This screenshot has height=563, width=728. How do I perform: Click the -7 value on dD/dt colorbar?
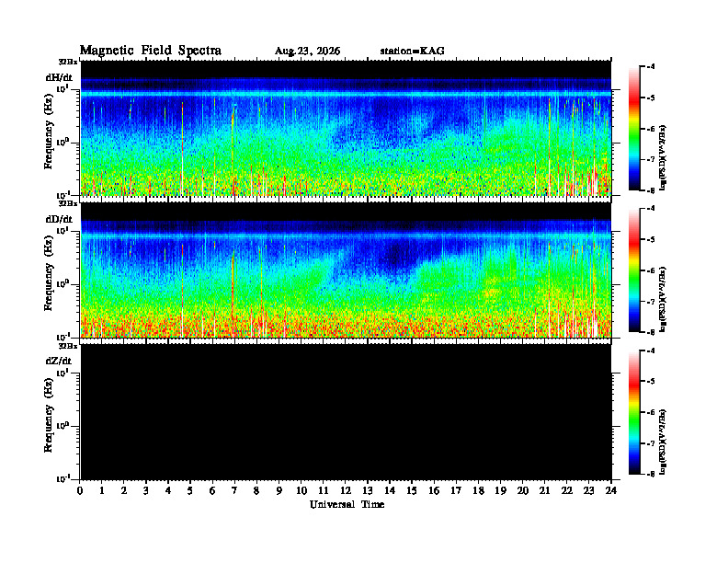click(x=651, y=302)
